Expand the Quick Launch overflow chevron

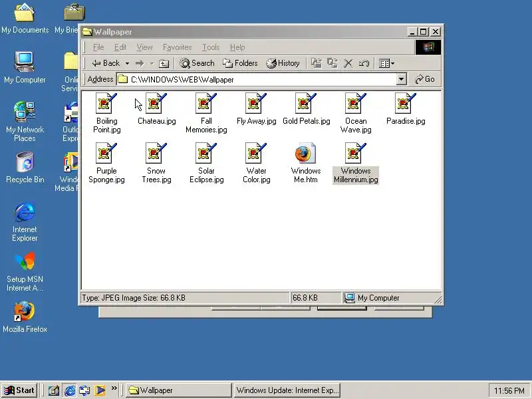[x=114, y=388]
